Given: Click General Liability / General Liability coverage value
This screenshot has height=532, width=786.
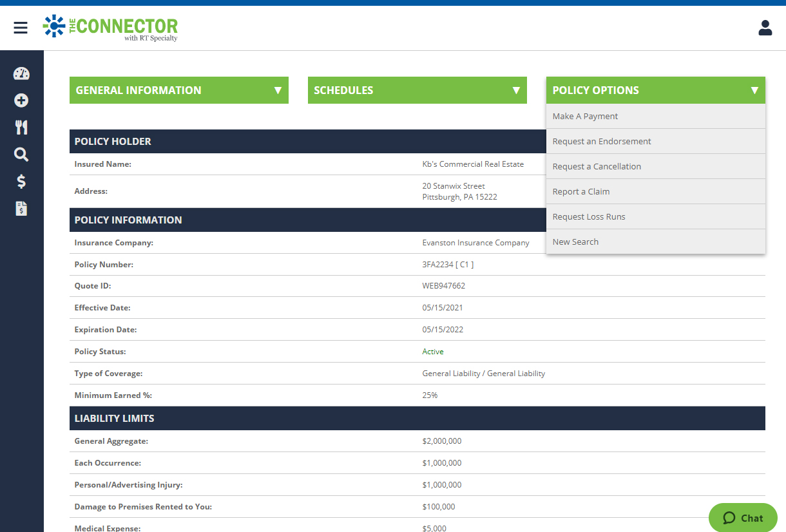Looking at the screenshot, I should point(484,374).
